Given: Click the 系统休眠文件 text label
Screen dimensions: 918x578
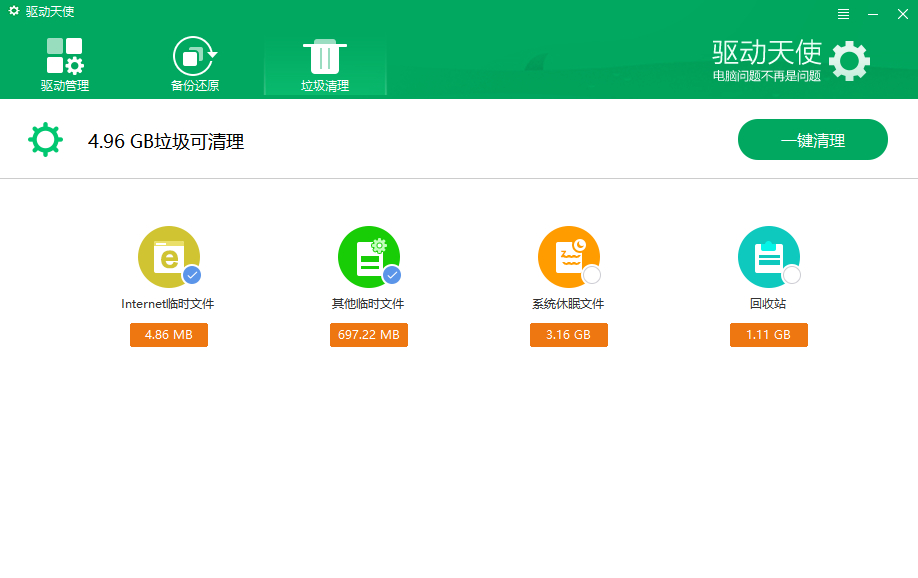Looking at the screenshot, I should 568,304.
